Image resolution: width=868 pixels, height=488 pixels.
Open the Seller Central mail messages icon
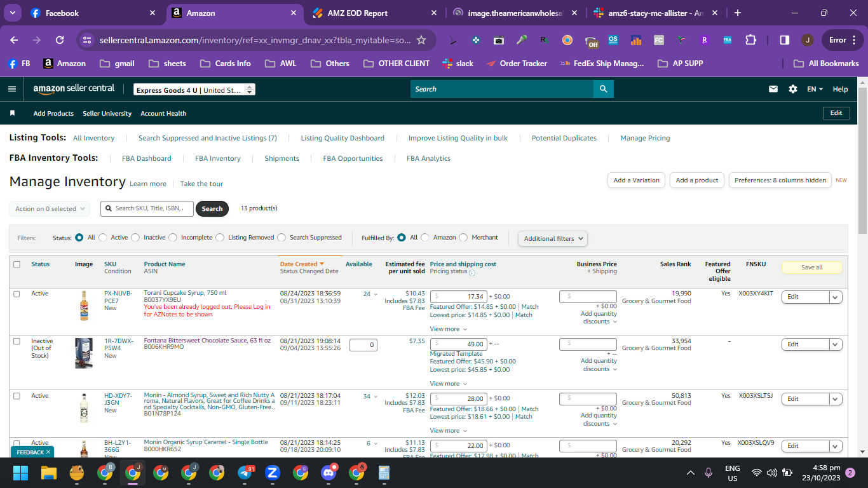[773, 89]
